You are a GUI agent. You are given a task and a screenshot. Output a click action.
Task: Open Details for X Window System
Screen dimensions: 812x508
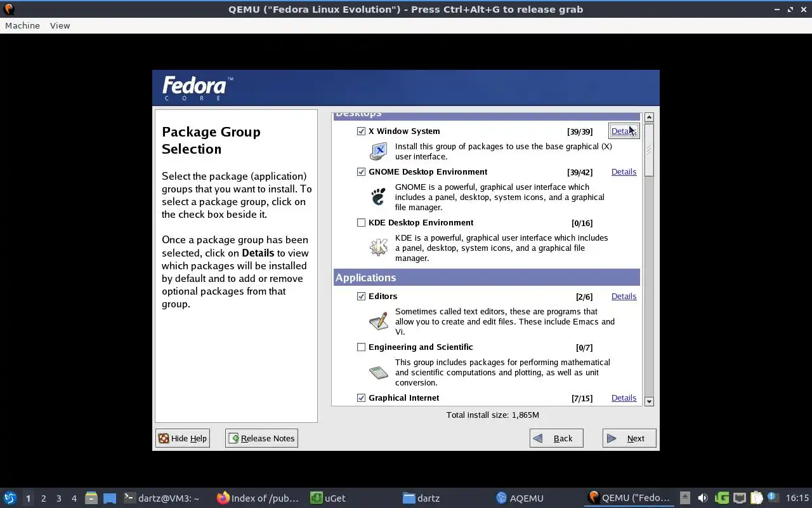point(624,131)
